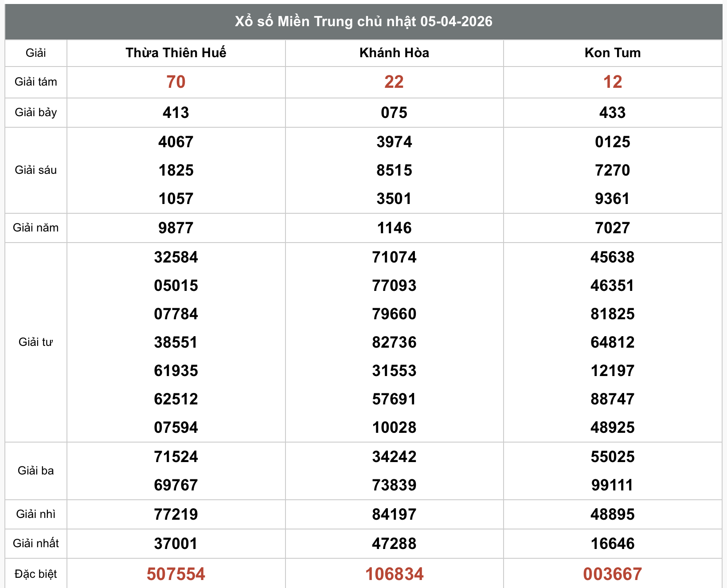Viewport: 727px width, 588px height.
Task: Click the Giải header cell
Action: (35, 53)
